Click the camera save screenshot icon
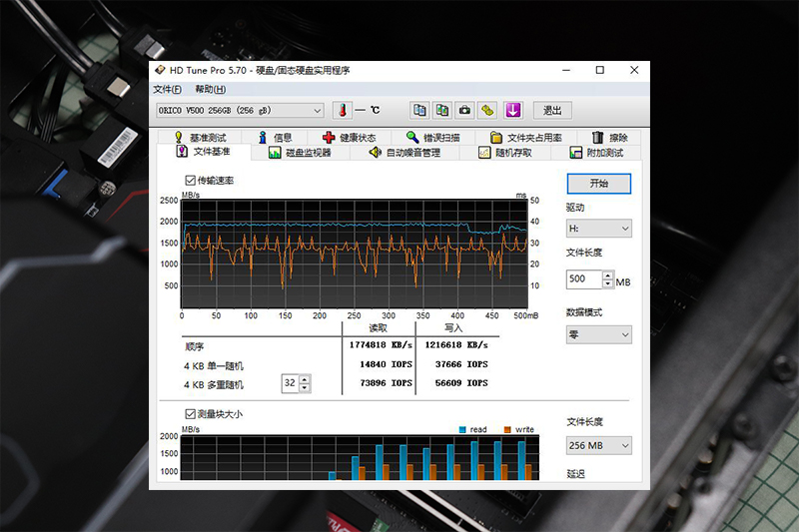Image resolution: width=799 pixels, height=532 pixels. coord(464,110)
